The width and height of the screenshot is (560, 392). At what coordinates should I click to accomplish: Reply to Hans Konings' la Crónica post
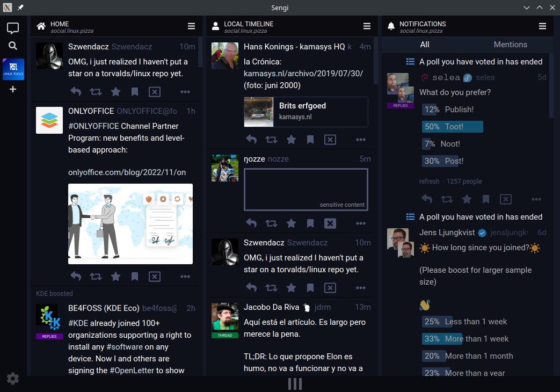pos(251,140)
